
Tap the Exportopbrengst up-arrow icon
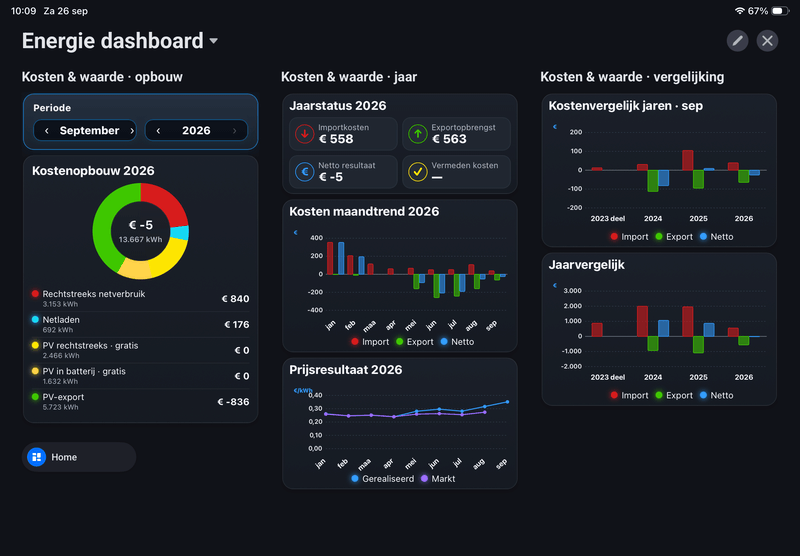click(418, 134)
